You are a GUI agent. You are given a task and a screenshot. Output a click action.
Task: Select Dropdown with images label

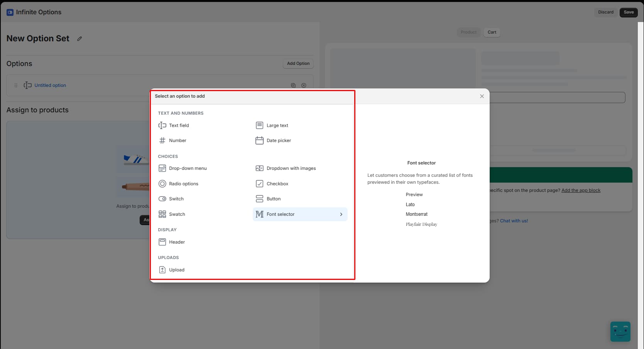tap(291, 168)
